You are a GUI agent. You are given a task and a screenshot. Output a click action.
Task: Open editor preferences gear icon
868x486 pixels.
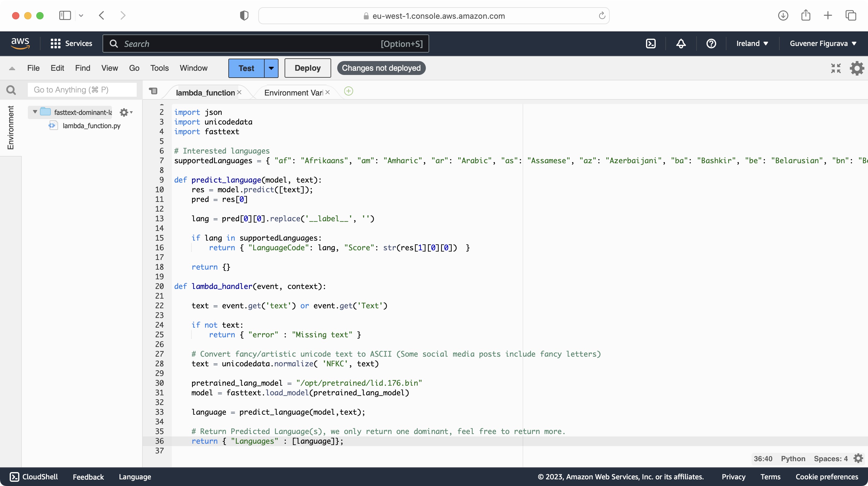pos(857,68)
